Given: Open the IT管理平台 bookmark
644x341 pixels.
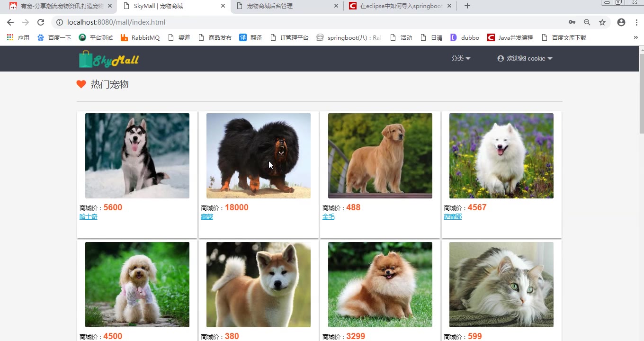Looking at the screenshot, I should tap(289, 37).
